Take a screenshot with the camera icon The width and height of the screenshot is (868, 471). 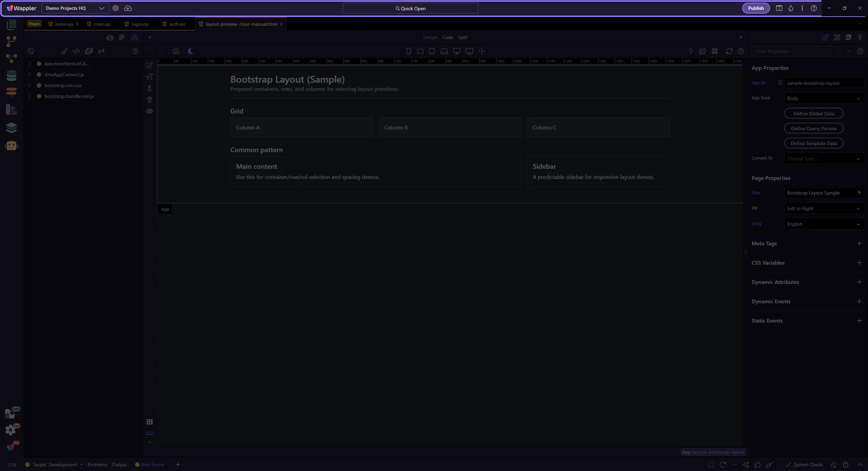click(176, 51)
